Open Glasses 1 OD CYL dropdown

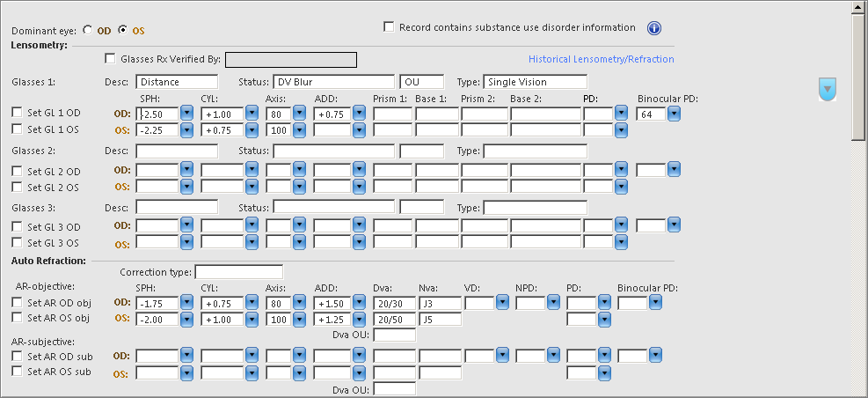252,114
